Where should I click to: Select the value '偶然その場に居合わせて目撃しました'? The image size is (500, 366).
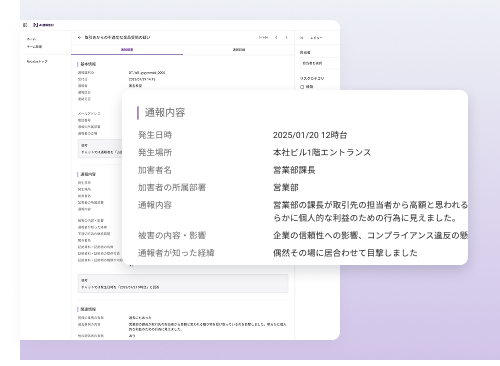click(x=345, y=253)
